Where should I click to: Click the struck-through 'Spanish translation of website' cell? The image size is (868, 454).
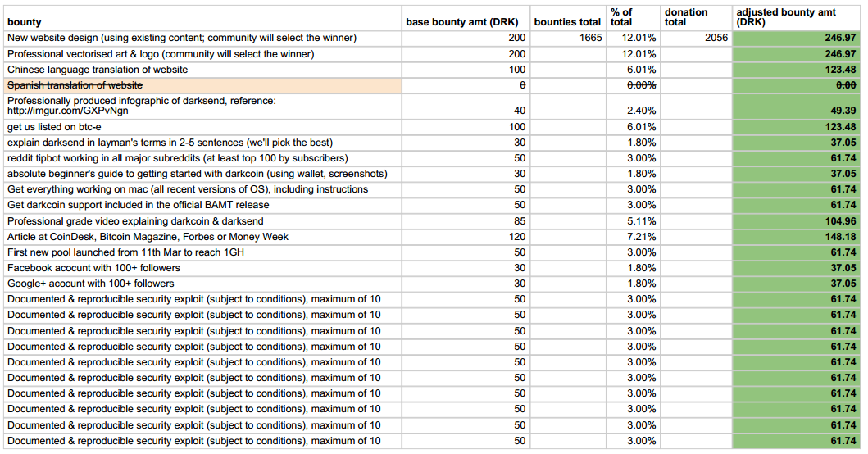[202, 85]
